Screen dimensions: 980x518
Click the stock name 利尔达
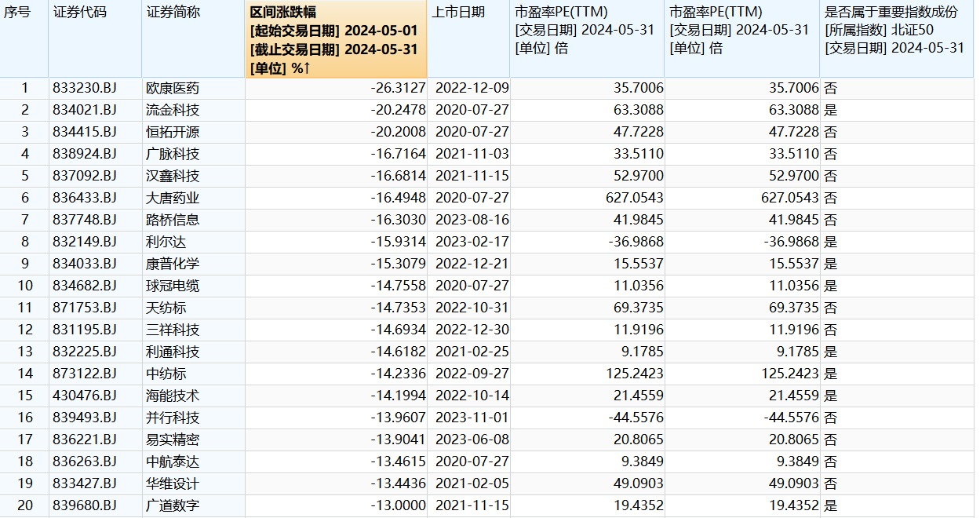(x=166, y=242)
